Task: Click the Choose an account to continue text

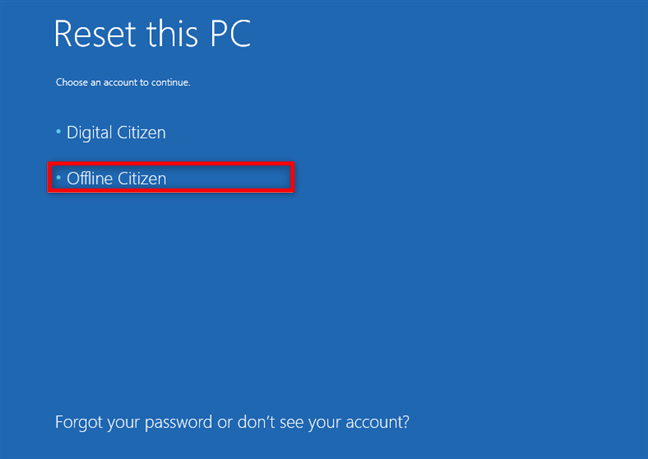Action: pos(123,82)
